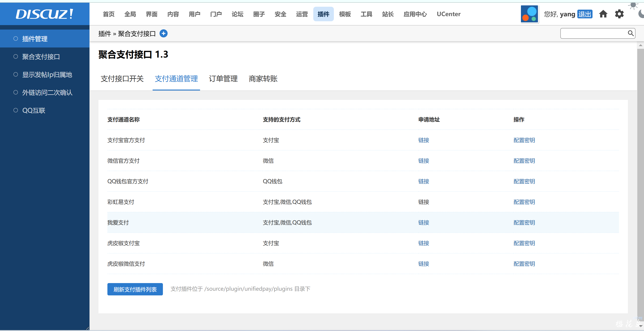644x331 pixels.
Task: Open 链接 for 支付宝官方支付
Action: (424, 140)
